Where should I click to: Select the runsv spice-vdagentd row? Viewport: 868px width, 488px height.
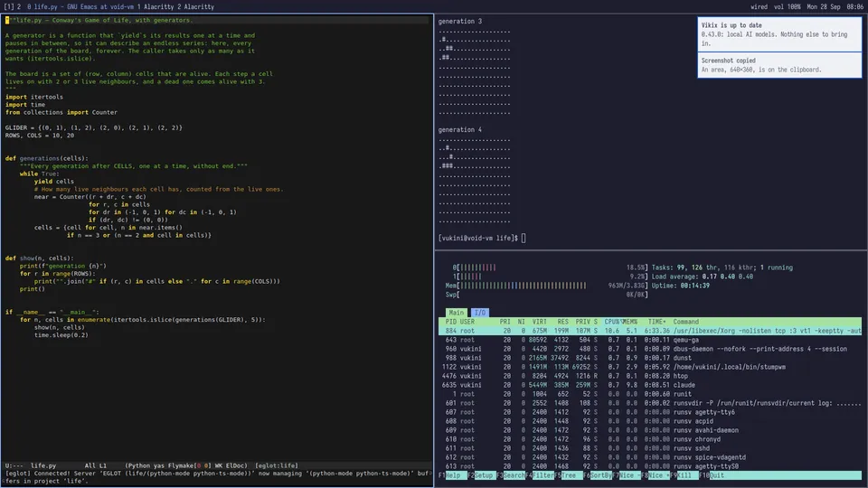650,457
